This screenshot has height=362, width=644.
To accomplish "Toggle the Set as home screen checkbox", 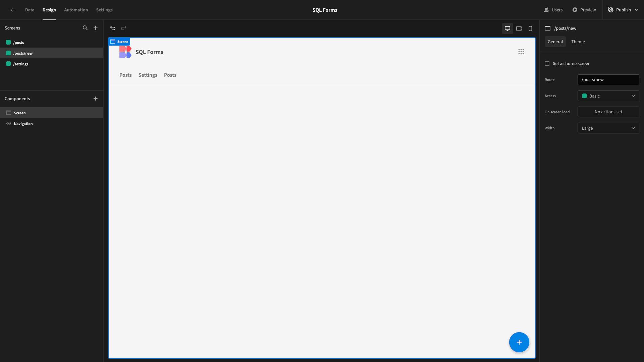I will pyautogui.click(x=547, y=64).
